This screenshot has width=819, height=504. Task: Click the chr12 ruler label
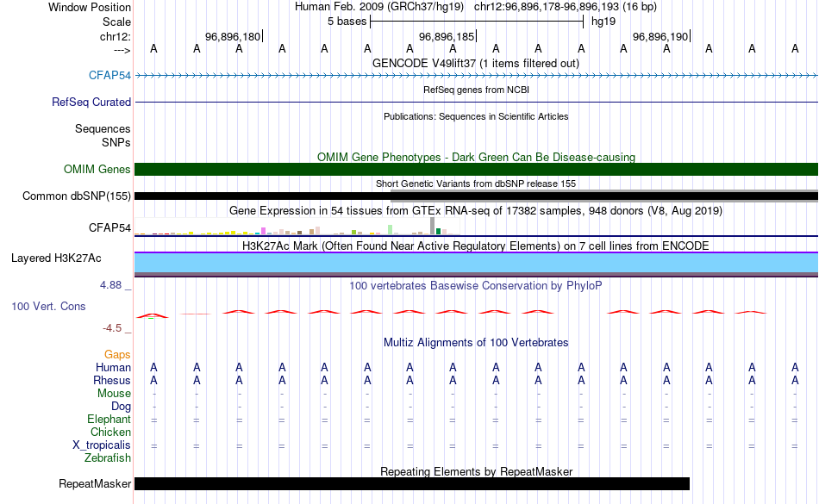pyautogui.click(x=115, y=36)
